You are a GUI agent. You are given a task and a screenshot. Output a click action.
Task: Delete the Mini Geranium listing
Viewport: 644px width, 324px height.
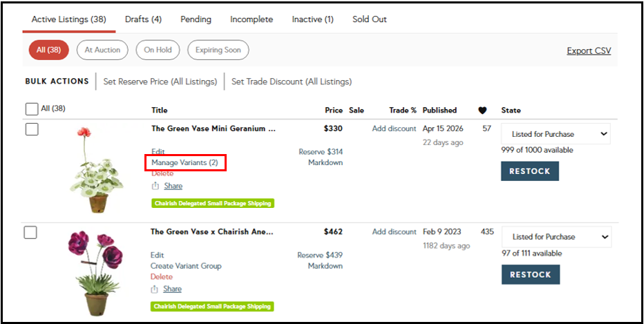pyautogui.click(x=162, y=173)
